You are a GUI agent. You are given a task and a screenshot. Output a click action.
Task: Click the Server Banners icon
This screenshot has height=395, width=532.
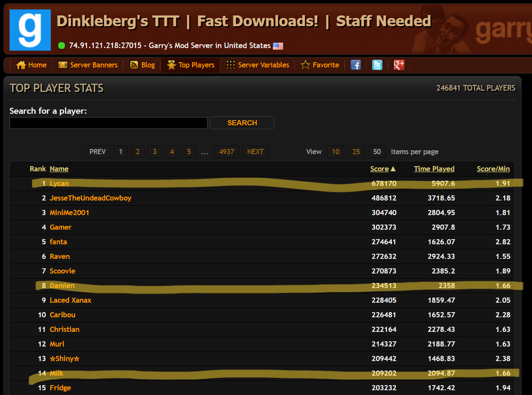coord(63,65)
